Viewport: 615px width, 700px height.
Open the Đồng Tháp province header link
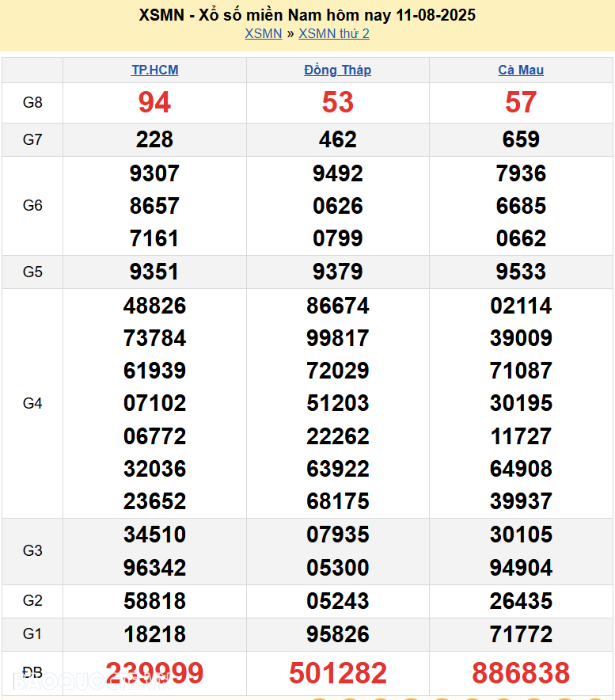pyautogui.click(x=337, y=70)
